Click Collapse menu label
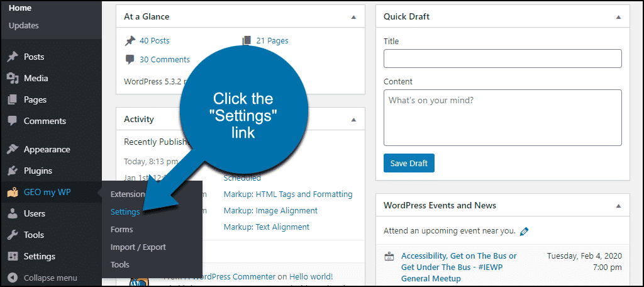The image size is (644, 287). click(50, 278)
